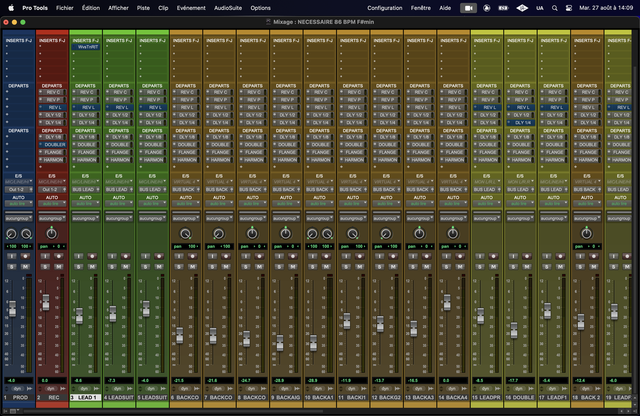Solo the LEAD 1 track
640x416 pixels.
80,266
